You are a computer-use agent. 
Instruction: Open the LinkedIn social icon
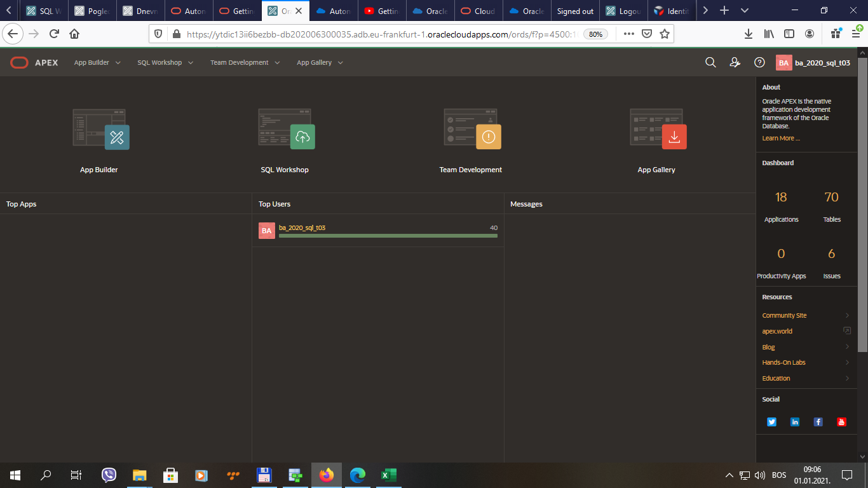coord(795,422)
